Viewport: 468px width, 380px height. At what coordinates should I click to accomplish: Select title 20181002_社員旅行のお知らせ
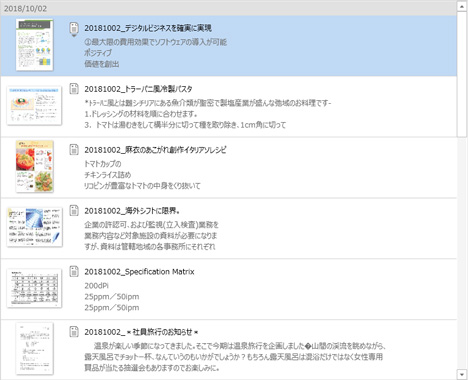pos(142,332)
